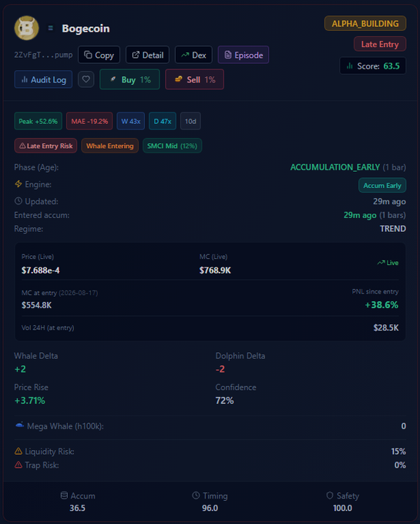
Task: Select the MAE -19.2% tag
Action: (89, 121)
